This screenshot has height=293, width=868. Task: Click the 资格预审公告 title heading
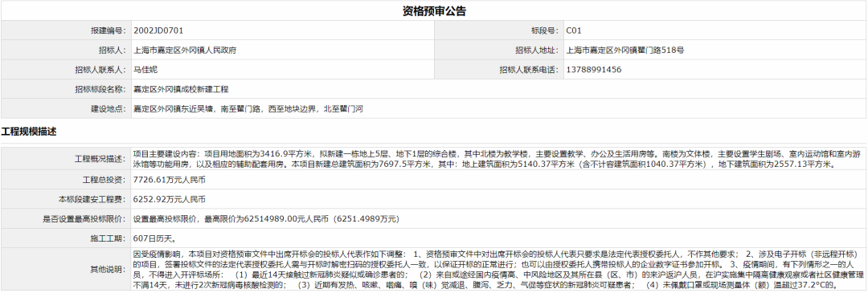click(x=434, y=10)
